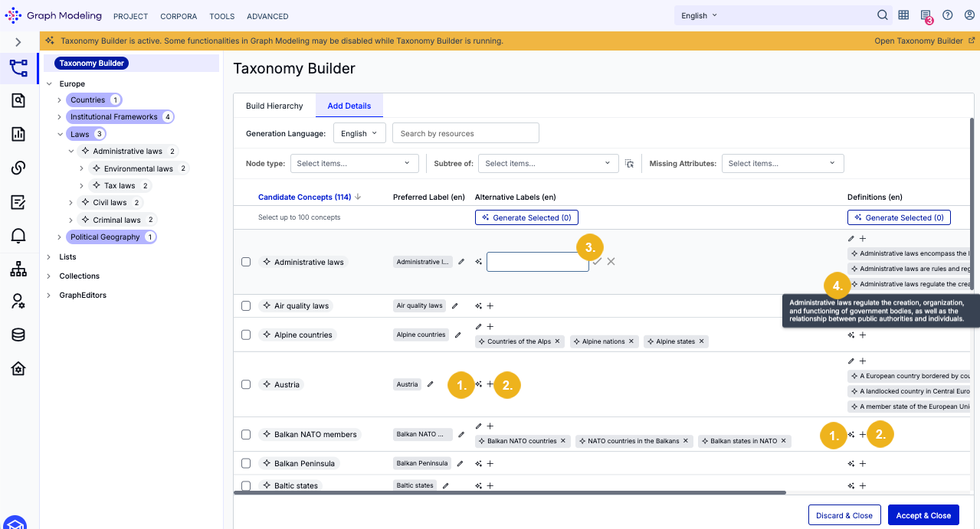Open the CORPORA menu

(x=179, y=16)
